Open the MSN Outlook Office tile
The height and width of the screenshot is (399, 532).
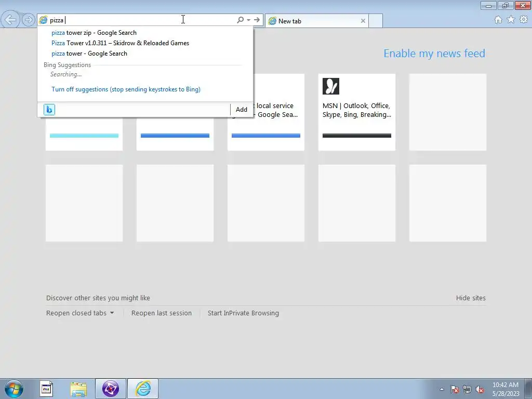356,112
